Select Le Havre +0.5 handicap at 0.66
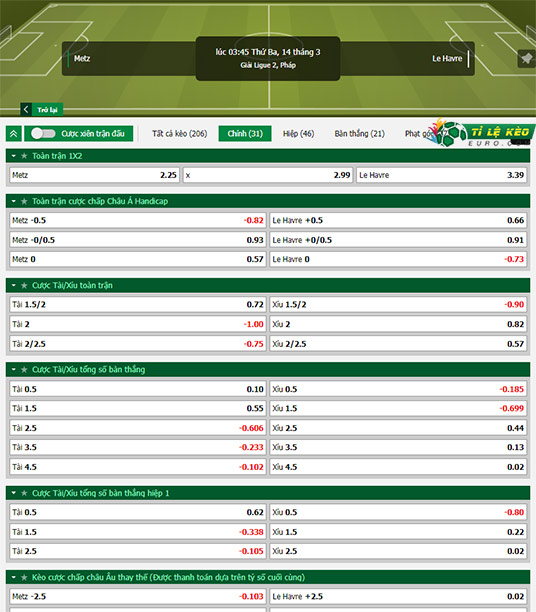536x612 pixels. pyautogui.click(x=398, y=220)
